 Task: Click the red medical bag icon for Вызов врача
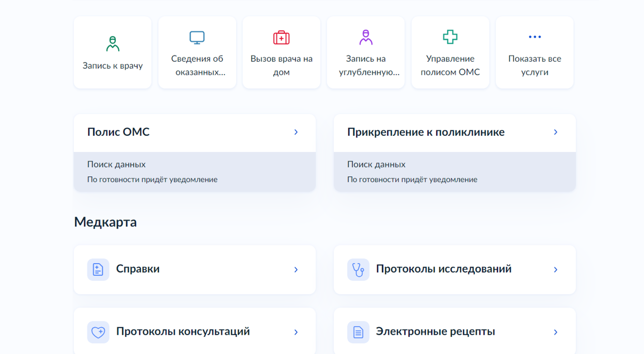(281, 38)
